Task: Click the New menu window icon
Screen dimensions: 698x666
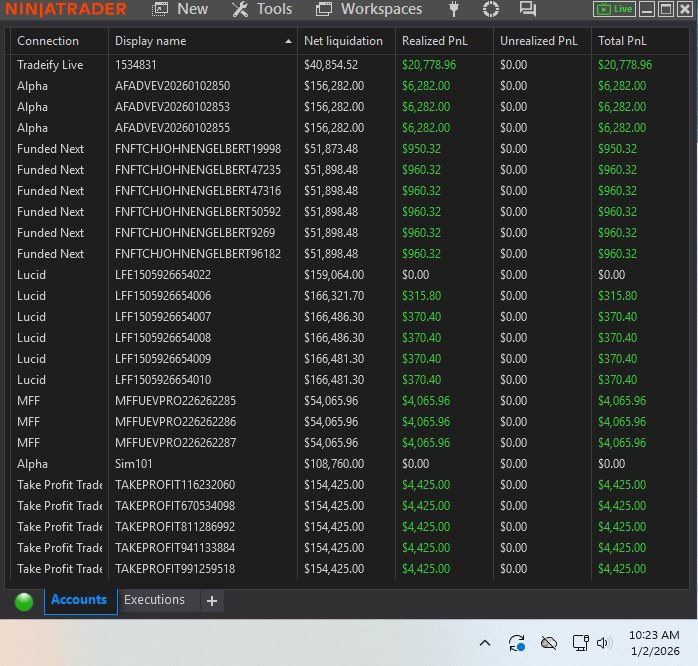Action: [x=159, y=9]
